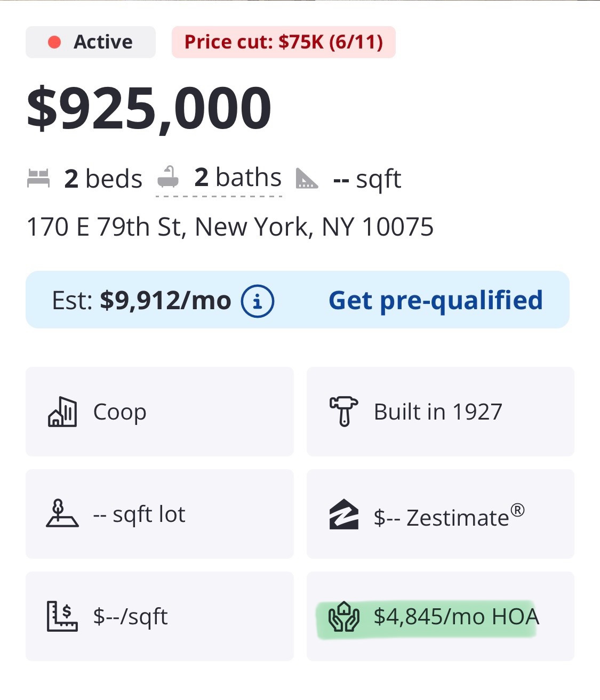600x700 pixels.
Task: Click the Built in 1927 tile
Action: click(438, 412)
